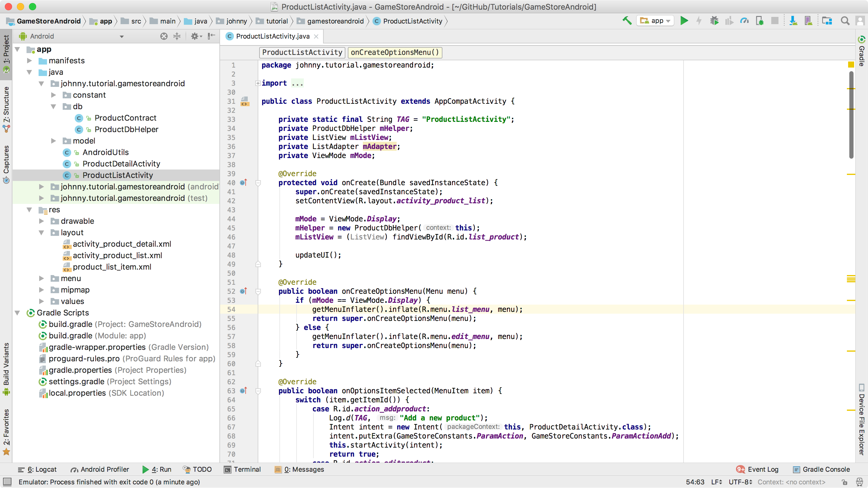This screenshot has width=868, height=488.
Task: Toggle the 2: Favorites tool window
Action: pyautogui.click(x=6, y=432)
